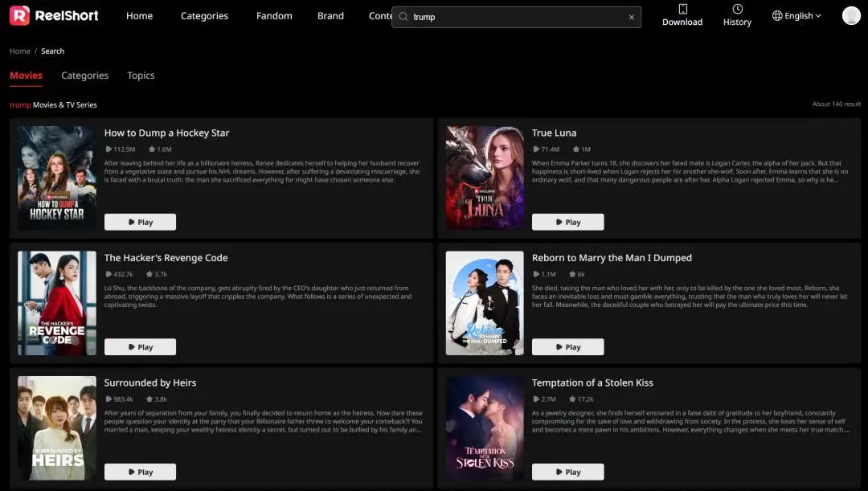This screenshot has height=491, width=868.
Task: Play Surrounded by Heirs
Action: pyautogui.click(x=140, y=473)
